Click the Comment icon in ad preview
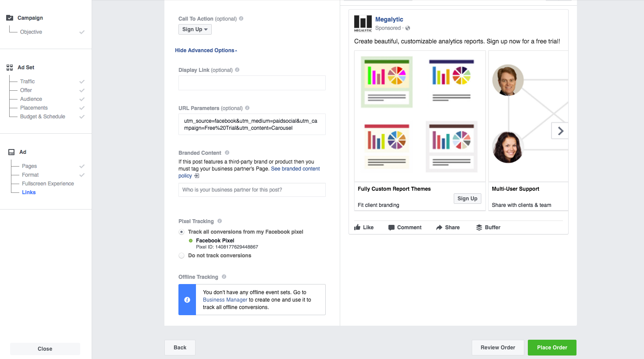 point(391,227)
